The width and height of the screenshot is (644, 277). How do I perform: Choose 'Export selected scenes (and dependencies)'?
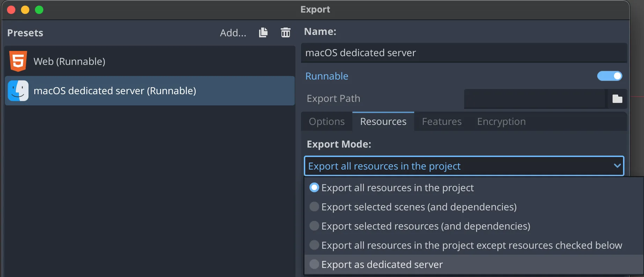coord(474,207)
